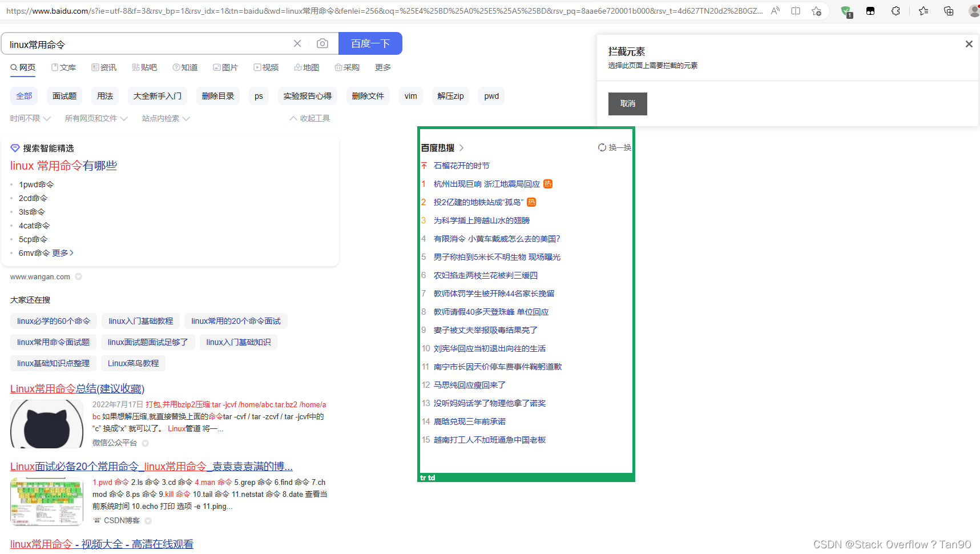Screen dimensions: 980x554
Task: Open result Linux常用命令总结(建议收藏)
Action: (x=77, y=388)
